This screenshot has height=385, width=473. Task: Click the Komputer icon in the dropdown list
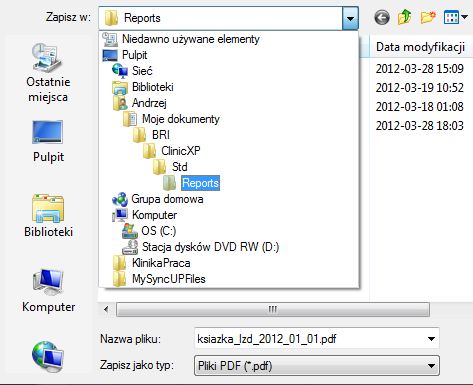coord(120,215)
